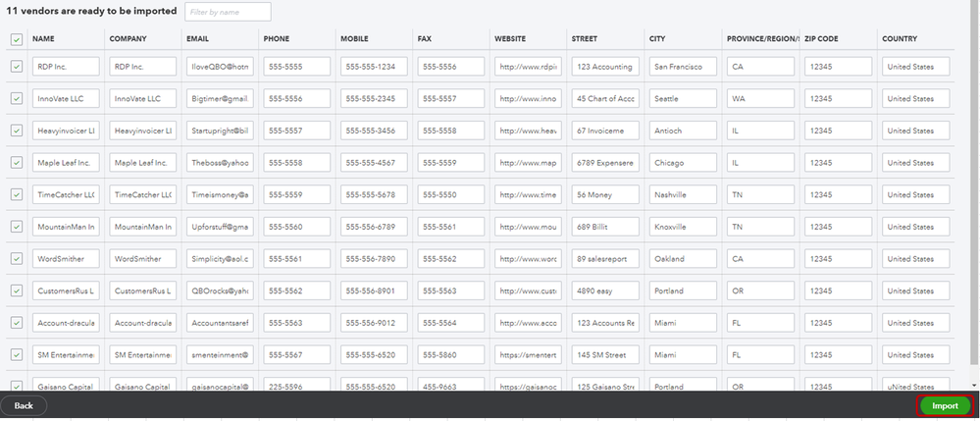980x421 pixels.
Task: Edit fax field 555-5556
Action: point(450,67)
